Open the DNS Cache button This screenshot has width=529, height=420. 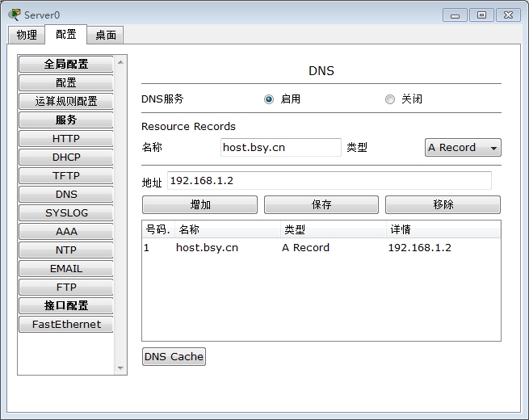(x=174, y=356)
